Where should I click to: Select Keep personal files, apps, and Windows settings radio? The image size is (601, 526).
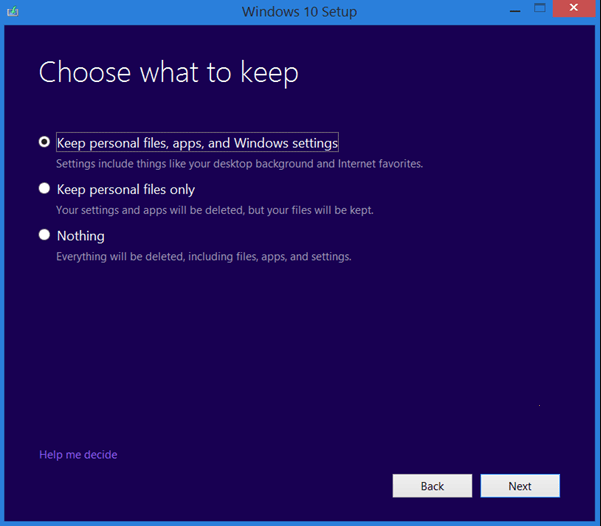[x=44, y=142]
